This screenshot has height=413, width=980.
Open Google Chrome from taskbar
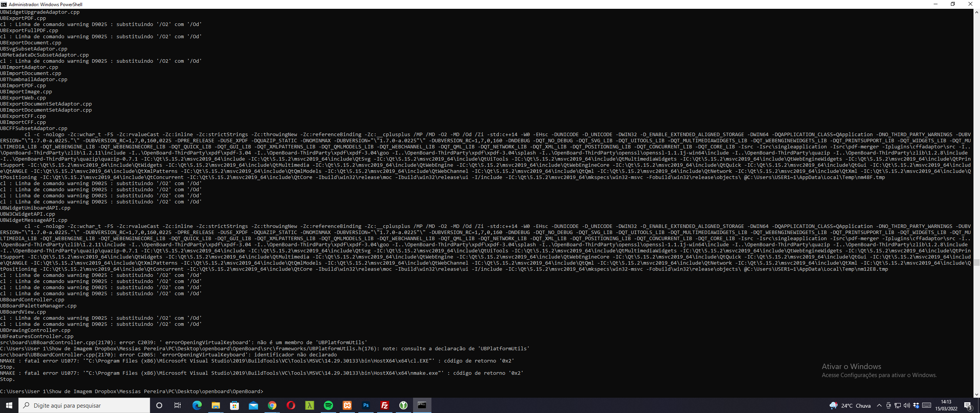coord(273,405)
